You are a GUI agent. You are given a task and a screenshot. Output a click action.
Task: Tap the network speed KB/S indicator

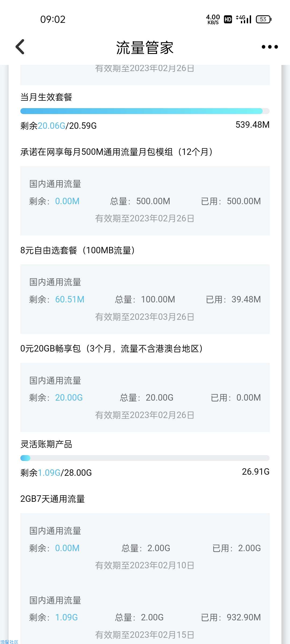(x=213, y=19)
